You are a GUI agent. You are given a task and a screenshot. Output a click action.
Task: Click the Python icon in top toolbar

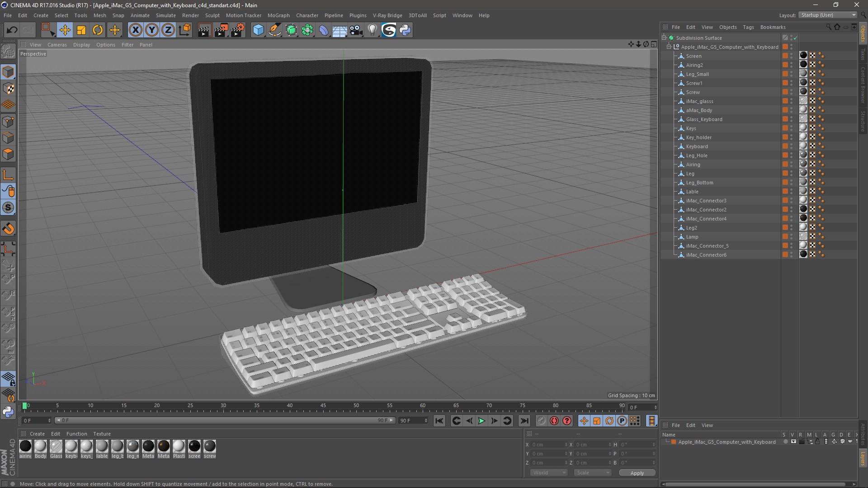click(405, 30)
